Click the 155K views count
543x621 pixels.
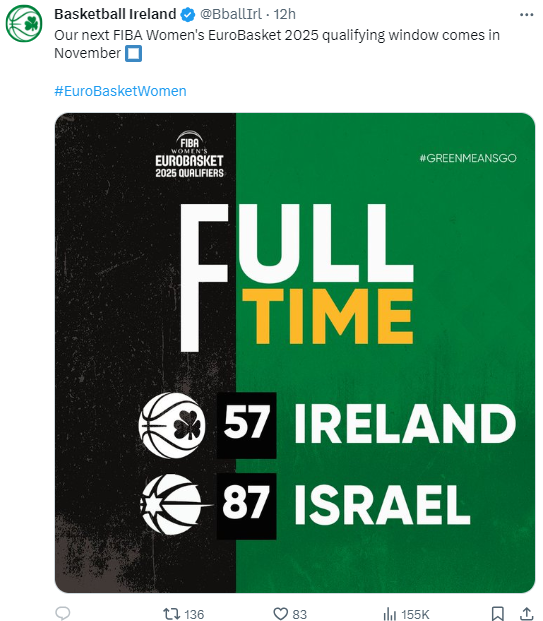(x=415, y=614)
